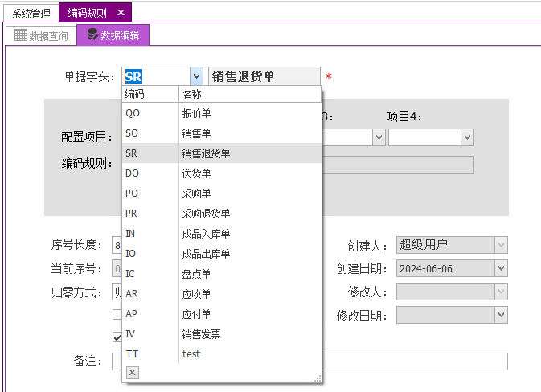The width and height of the screenshot is (541, 392).
Task: Select the AP 应付单 row
Action: (x=222, y=314)
